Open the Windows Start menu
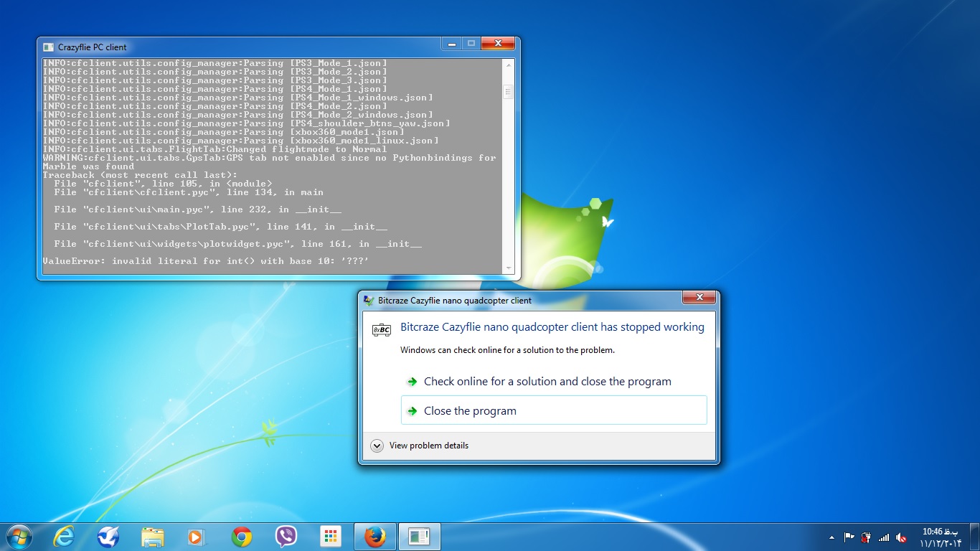980x551 pixels. (x=19, y=537)
